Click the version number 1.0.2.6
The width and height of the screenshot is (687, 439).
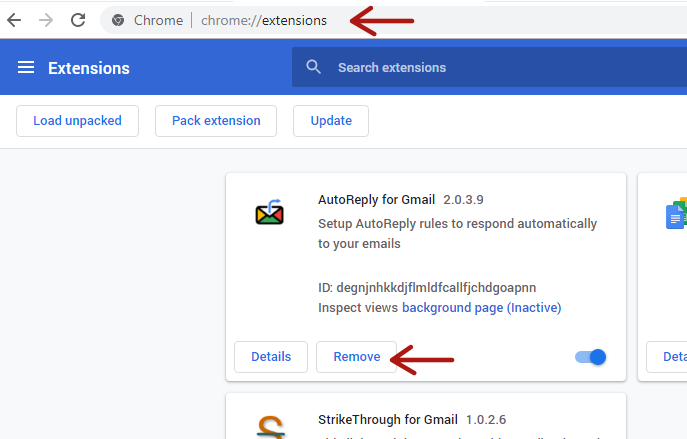[486, 420]
